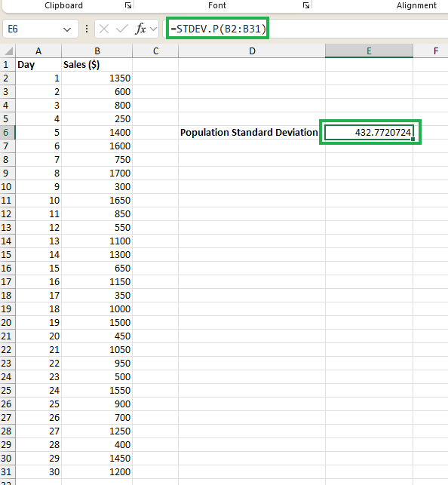Screen dimensions: 448x485
Task: Select row 6 header
Action: point(8,133)
